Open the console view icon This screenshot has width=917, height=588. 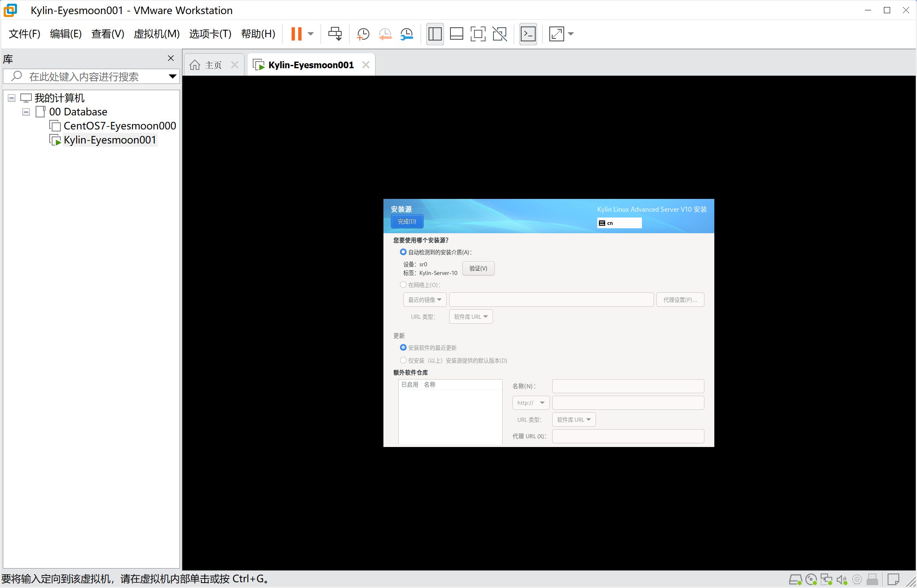pyautogui.click(x=528, y=34)
